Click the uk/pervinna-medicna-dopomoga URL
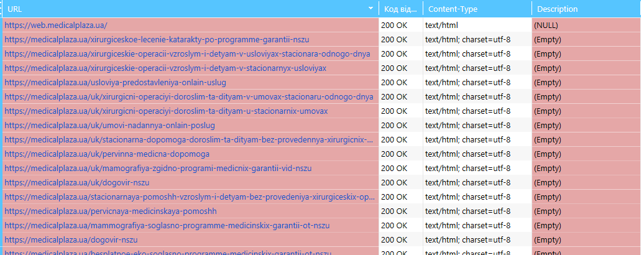The width and height of the screenshot is (644, 255). tap(107, 154)
